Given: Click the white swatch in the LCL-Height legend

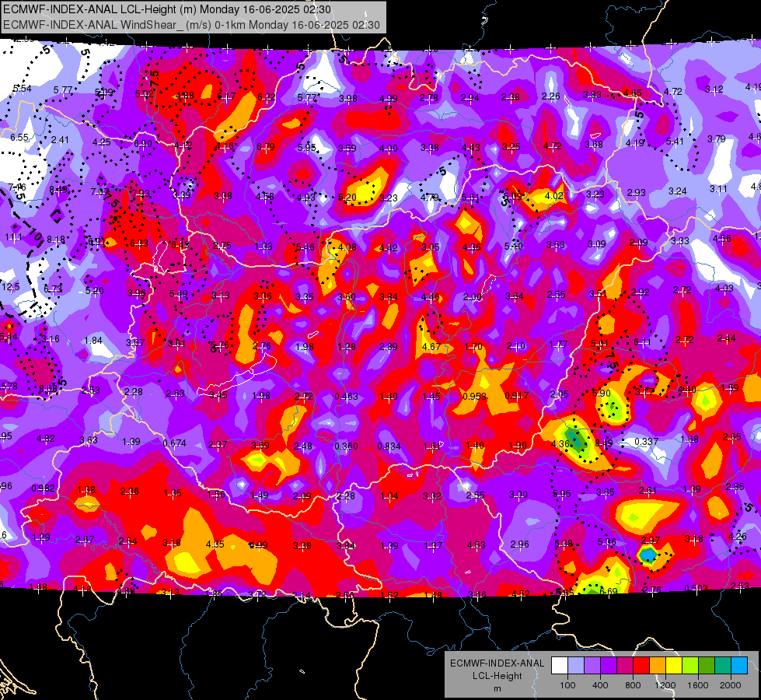Looking at the screenshot, I should [560, 666].
